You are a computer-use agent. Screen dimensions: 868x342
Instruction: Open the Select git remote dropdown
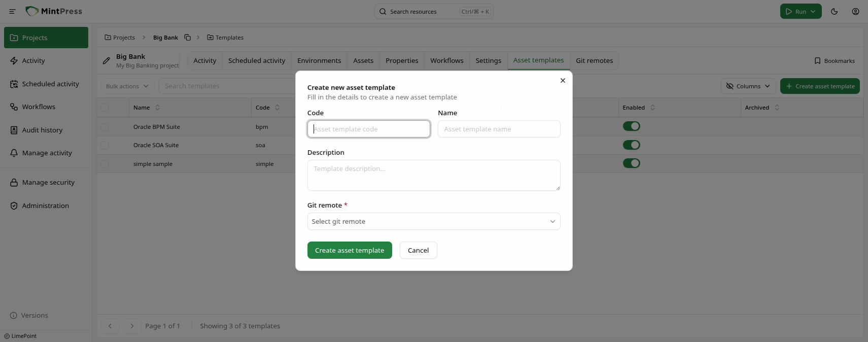pyautogui.click(x=434, y=221)
